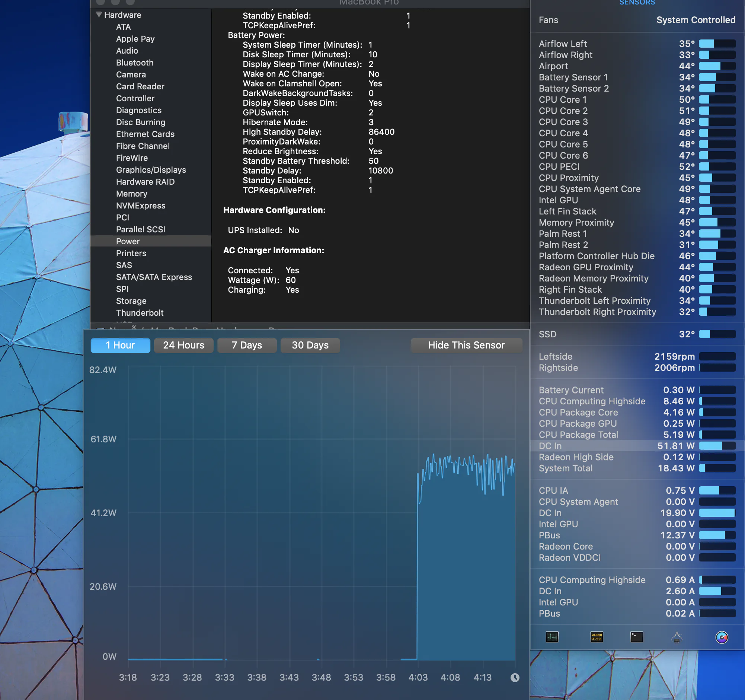Click the Fans System Controlled row

click(637, 20)
